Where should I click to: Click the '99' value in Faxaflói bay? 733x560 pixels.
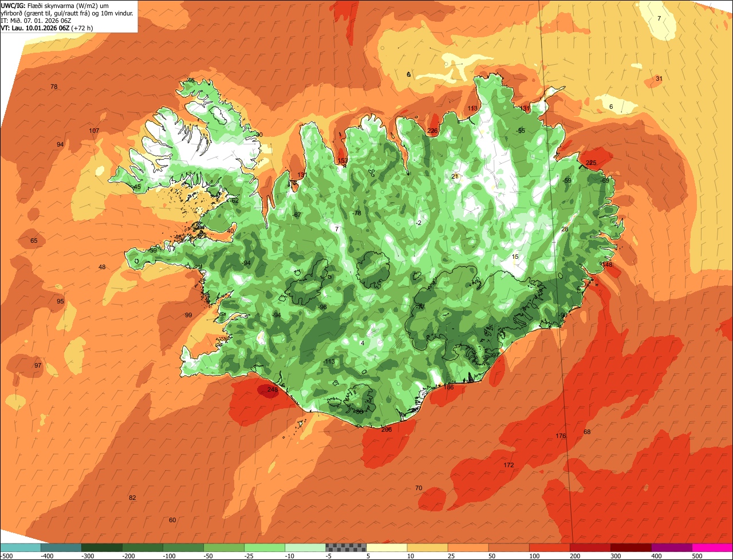(x=188, y=316)
